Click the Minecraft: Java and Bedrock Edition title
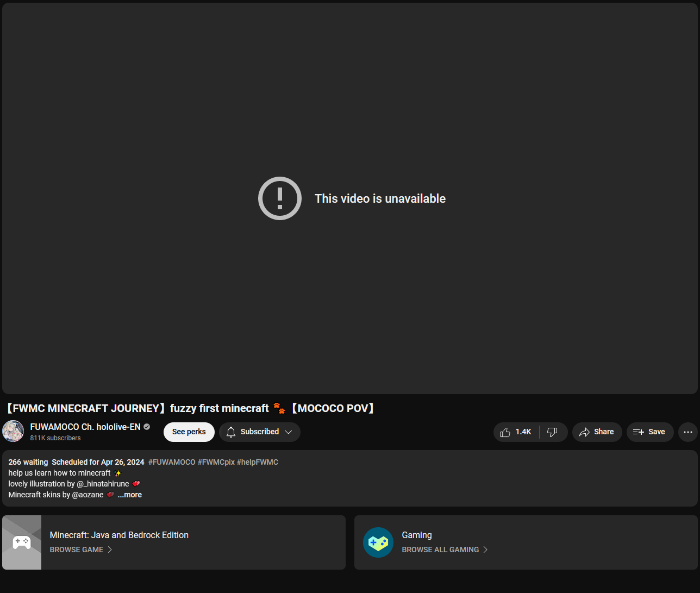700x593 pixels. pyautogui.click(x=119, y=535)
